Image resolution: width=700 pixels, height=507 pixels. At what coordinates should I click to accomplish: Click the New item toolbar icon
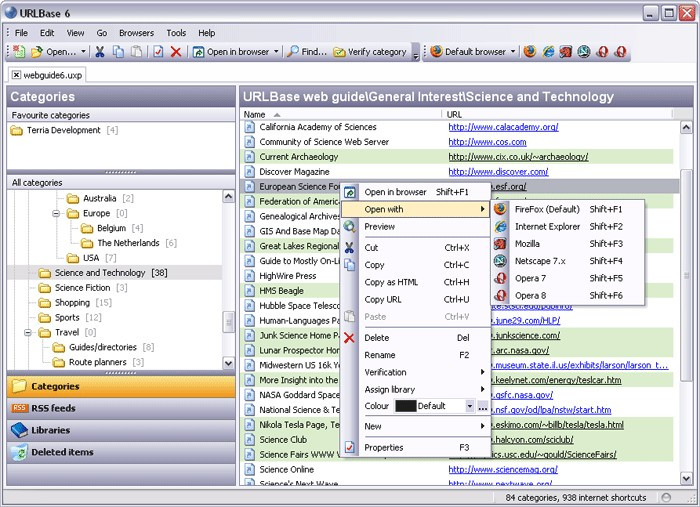point(19,52)
